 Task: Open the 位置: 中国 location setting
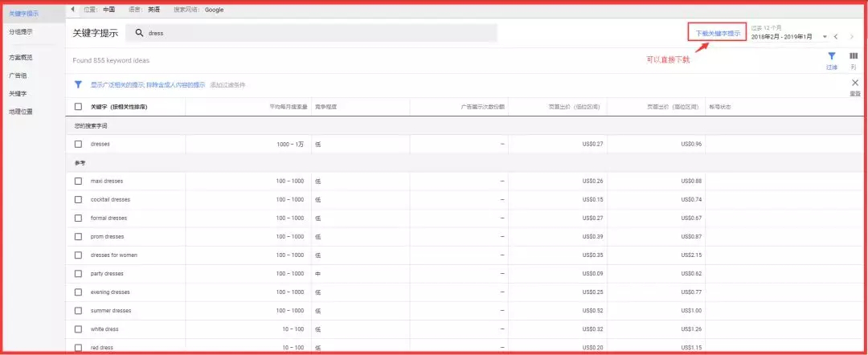coord(104,10)
